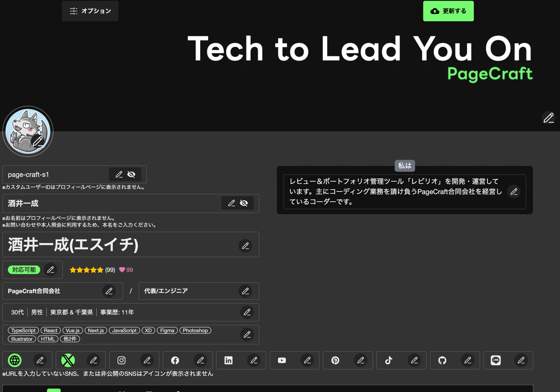Edit the Facebook link
The image size is (560, 392).
[x=200, y=360]
